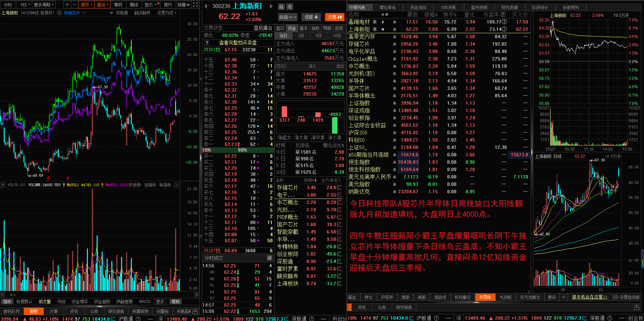Expand double-chevron before 深股通 label
The image size is (644, 321).
[x=111, y=13]
